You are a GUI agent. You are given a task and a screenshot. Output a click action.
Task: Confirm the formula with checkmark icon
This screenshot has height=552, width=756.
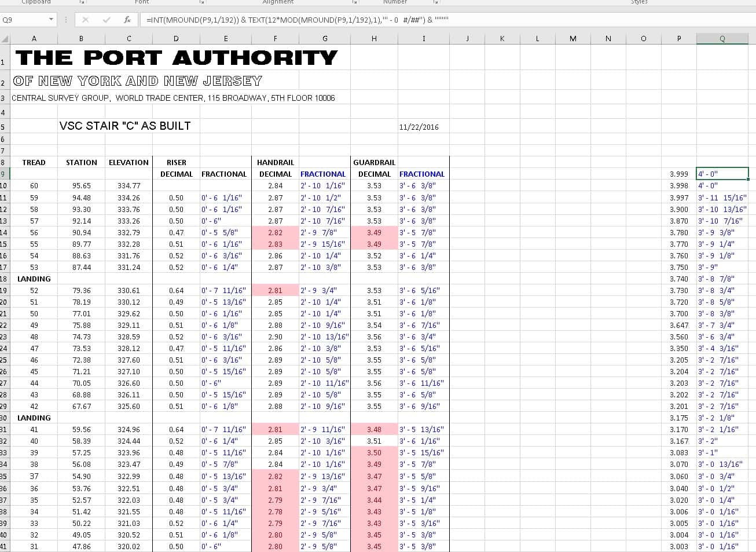click(107, 20)
